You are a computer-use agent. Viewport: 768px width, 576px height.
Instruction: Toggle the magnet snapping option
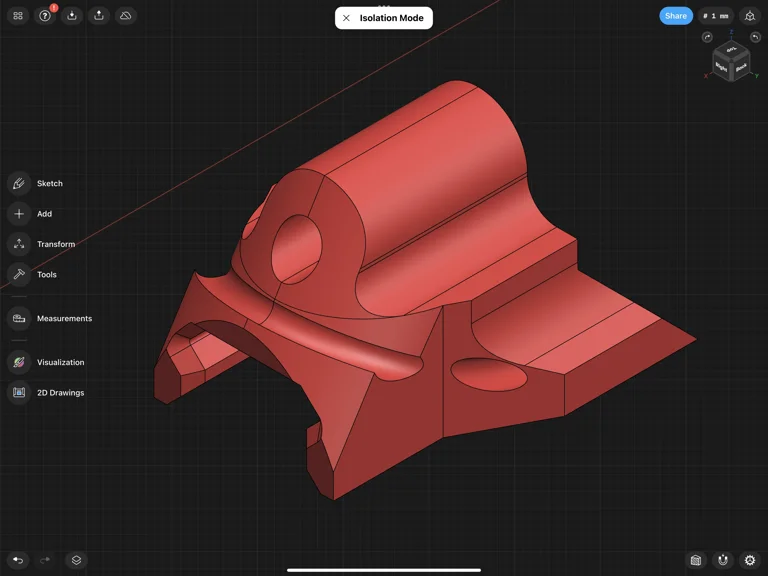(x=723, y=560)
